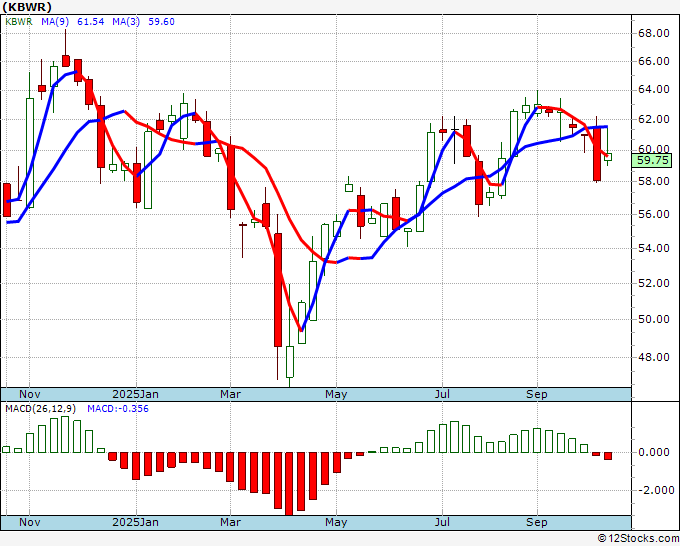
Task: Click Mar on the price chart time axis
Action: tap(230, 394)
